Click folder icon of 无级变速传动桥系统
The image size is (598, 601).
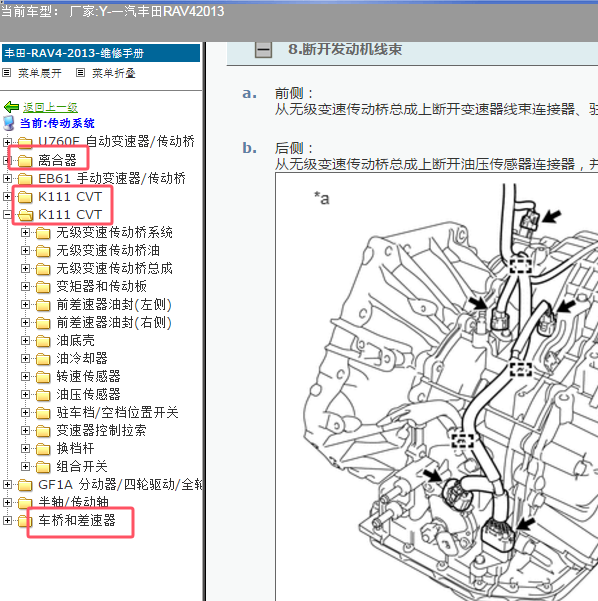tap(43, 233)
